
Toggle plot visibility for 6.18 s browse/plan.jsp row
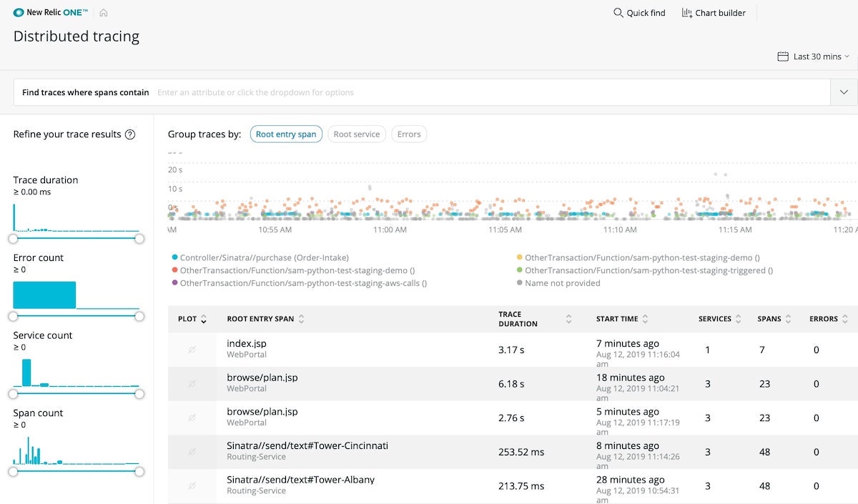tap(192, 384)
